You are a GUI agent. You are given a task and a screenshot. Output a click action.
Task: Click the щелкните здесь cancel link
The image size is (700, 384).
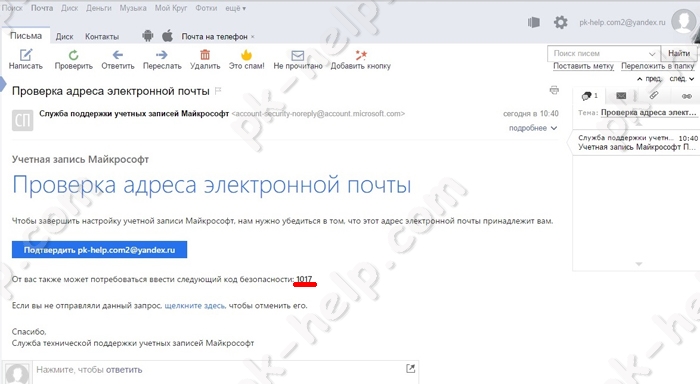195,306
